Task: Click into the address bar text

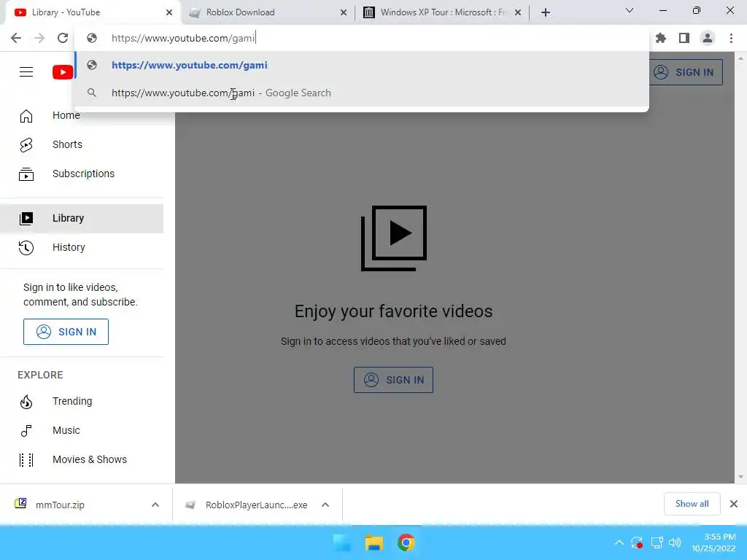Action: [183, 38]
